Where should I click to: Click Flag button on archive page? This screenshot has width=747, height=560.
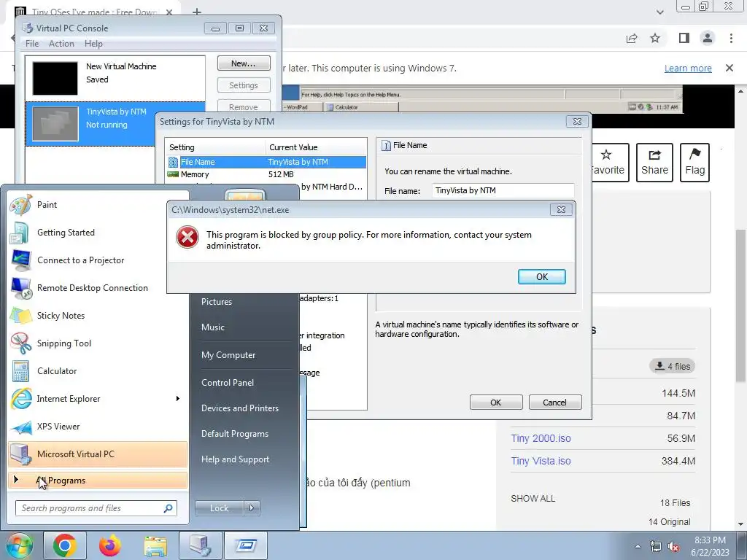click(x=694, y=163)
